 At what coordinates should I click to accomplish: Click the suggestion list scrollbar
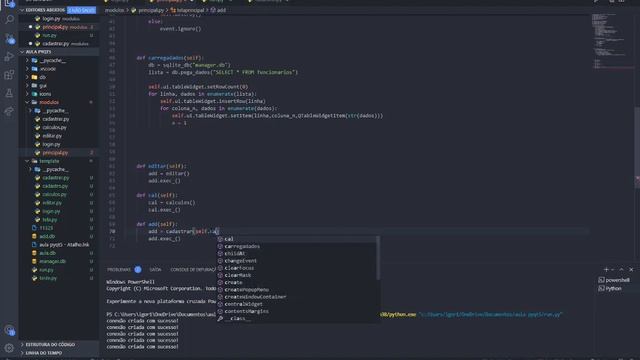(378, 258)
